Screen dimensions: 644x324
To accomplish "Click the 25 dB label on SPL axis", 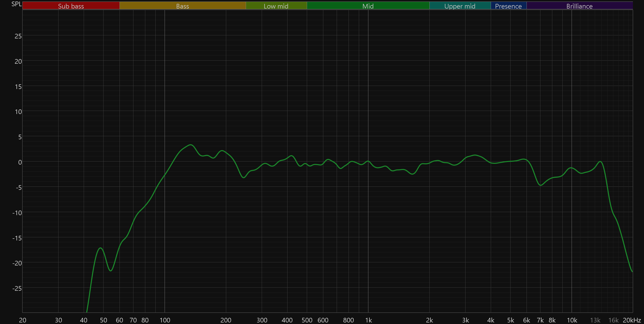I will coord(18,36).
